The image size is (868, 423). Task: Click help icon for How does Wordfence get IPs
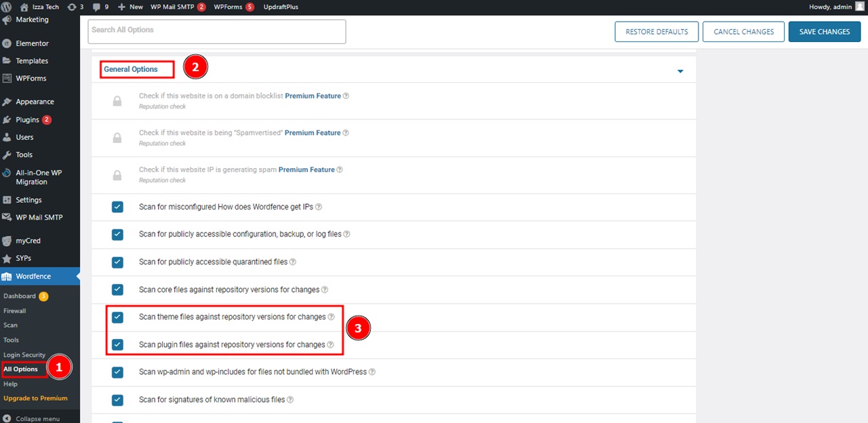(x=319, y=207)
